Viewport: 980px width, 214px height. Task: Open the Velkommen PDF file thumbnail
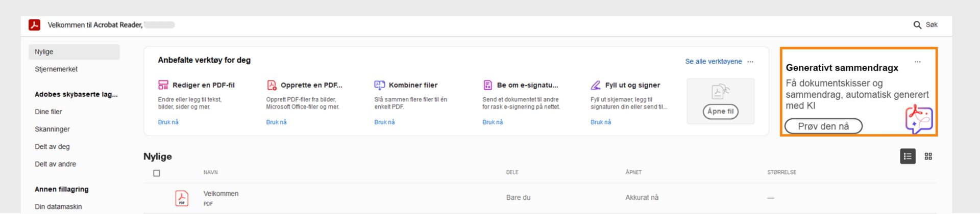point(182,198)
